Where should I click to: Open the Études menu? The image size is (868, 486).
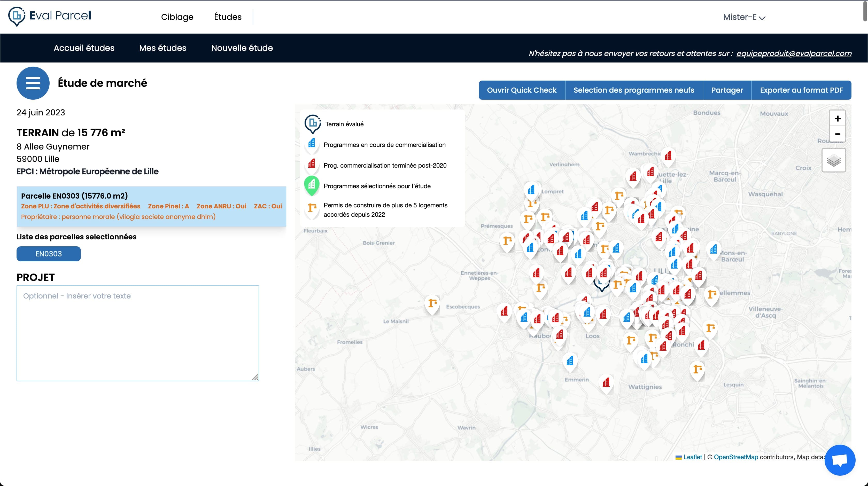coord(228,17)
